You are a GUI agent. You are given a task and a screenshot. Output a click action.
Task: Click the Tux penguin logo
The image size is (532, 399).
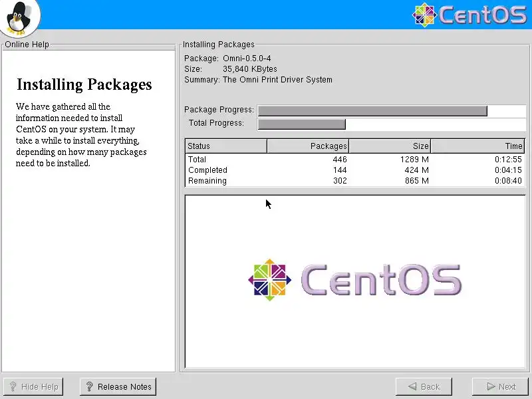(19, 18)
